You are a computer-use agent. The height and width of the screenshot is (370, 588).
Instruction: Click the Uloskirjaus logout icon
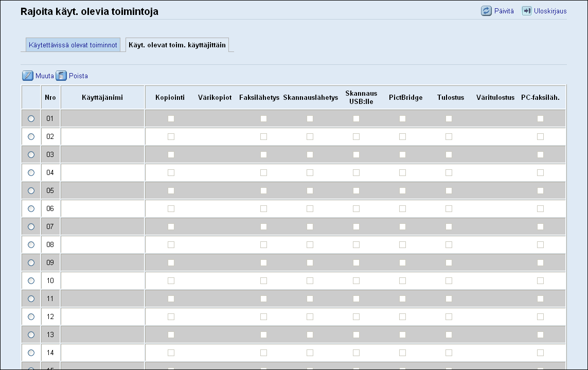tap(526, 11)
